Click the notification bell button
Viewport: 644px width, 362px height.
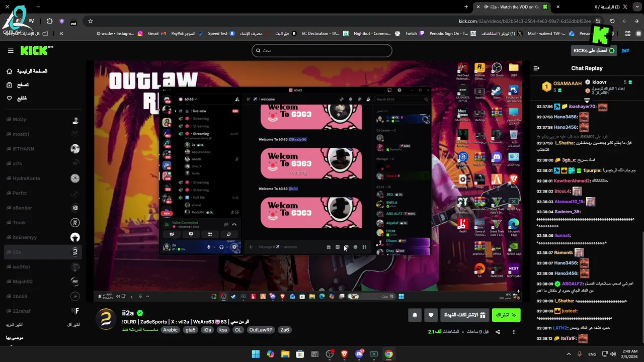(415, 315)
